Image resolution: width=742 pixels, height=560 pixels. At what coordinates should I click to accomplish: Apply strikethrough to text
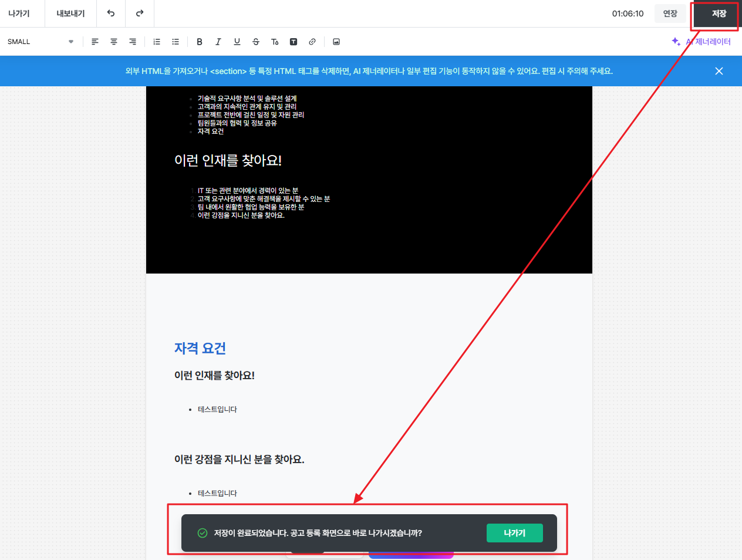point(256,42)
